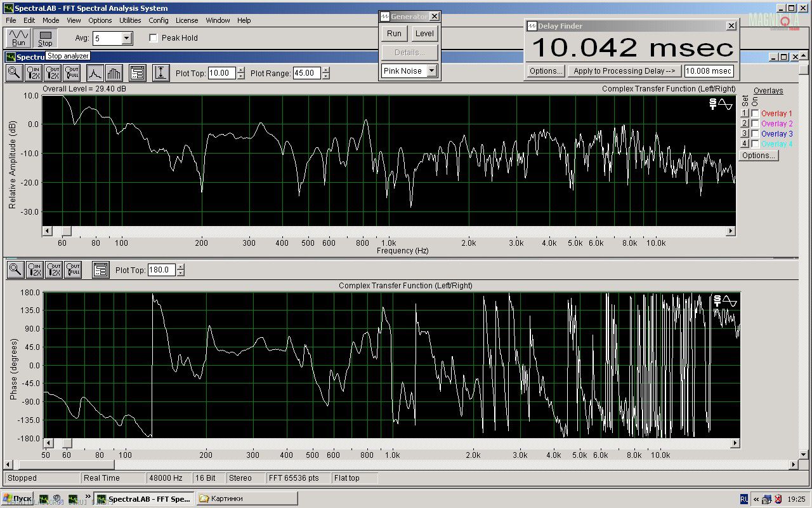Screen dimensions: 812x508
Task: Enable the Peak Hold checkbox
Action: (x=153, y=38)
